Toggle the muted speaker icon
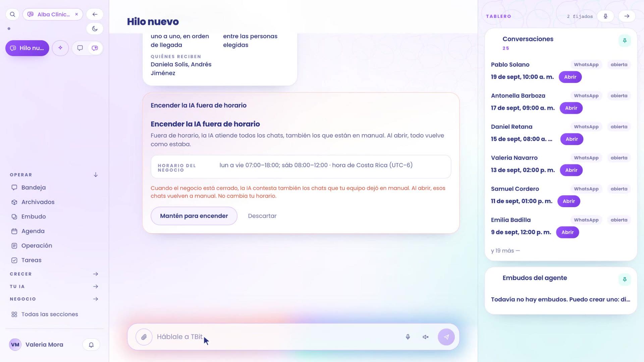Viewport: 644px width, 362px height. (426, 337)
